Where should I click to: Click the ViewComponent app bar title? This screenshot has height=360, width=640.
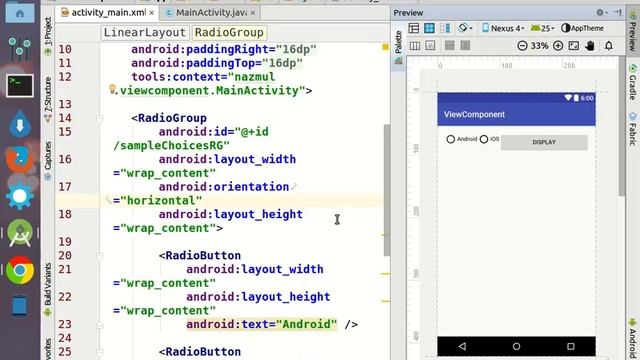click(474, 114)
